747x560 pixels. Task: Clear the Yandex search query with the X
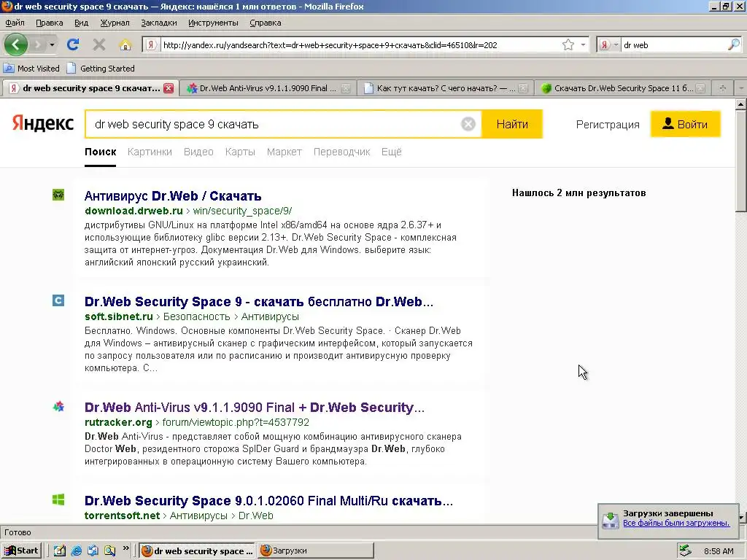click(468, 124)
